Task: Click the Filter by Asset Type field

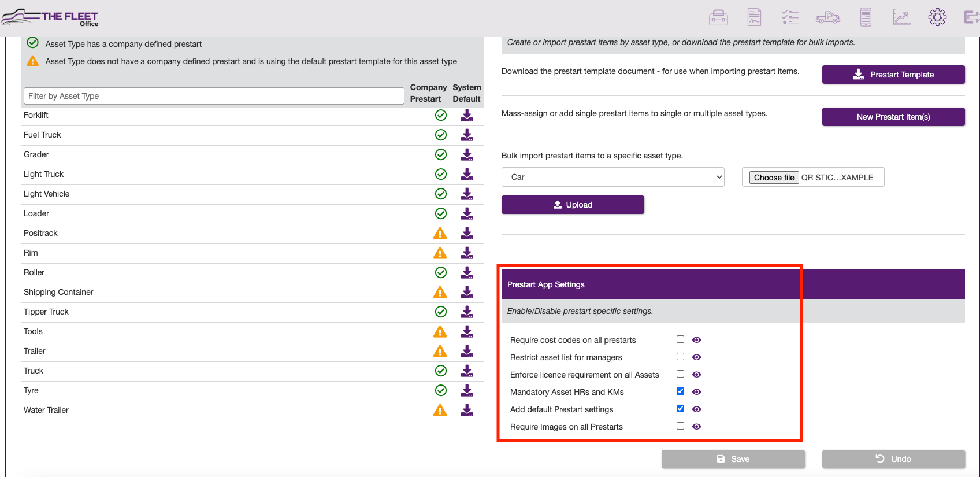Action: pos(214,96)
